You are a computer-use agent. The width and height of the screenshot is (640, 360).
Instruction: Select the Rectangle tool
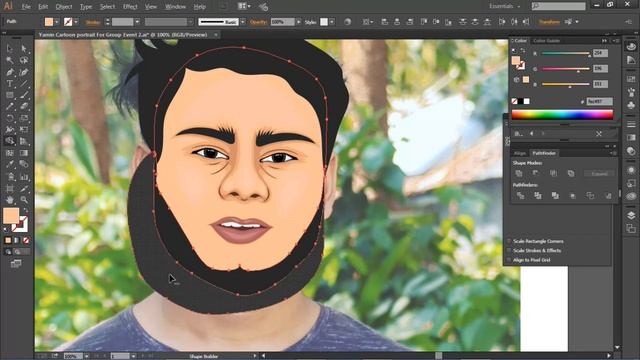coord(9,96)
